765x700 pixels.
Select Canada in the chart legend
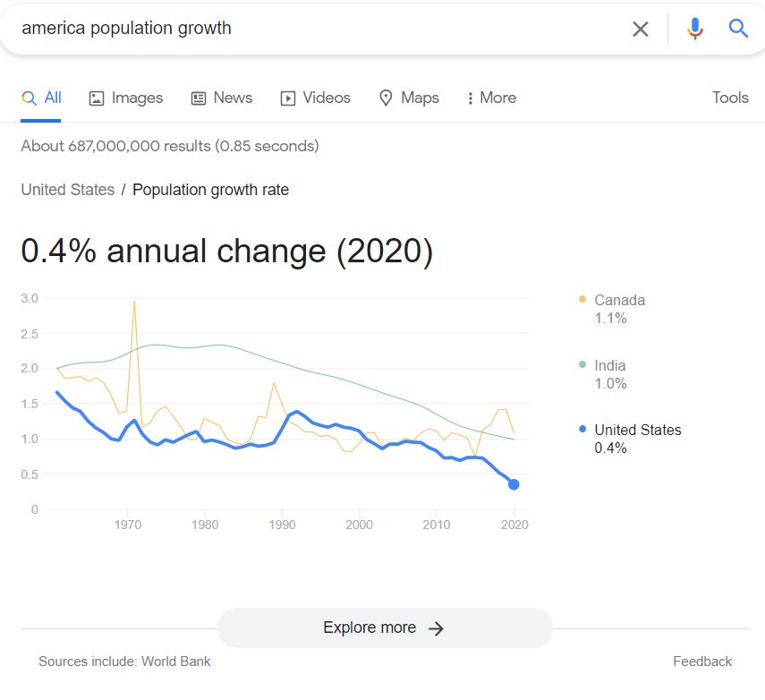click(x=612, y=309)
